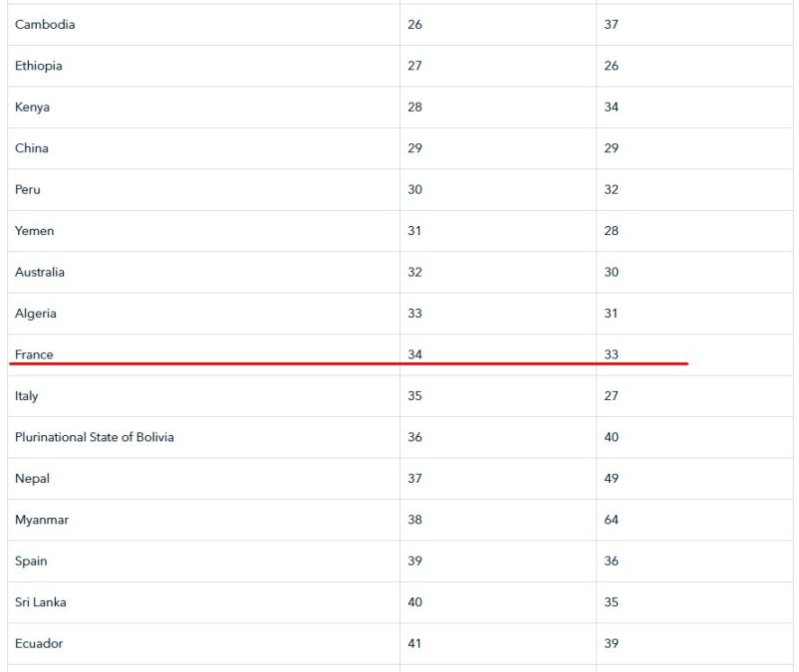Click the Myanmar row name
Viewport: 799px width, 672px height.
pyautogui.click(x=42, y=520)
